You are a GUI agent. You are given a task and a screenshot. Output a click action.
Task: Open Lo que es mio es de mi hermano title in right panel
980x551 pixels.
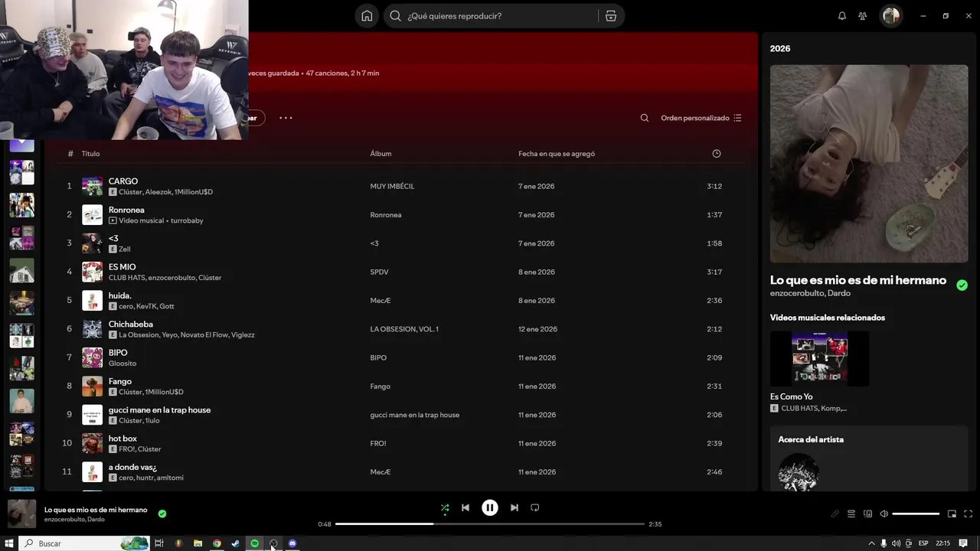(858, 280)
